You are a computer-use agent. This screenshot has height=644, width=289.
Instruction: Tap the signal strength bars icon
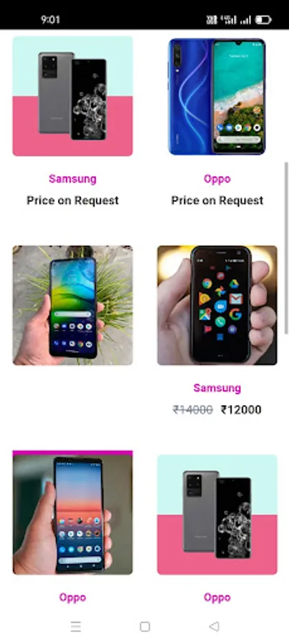click(x=246, y=20)
